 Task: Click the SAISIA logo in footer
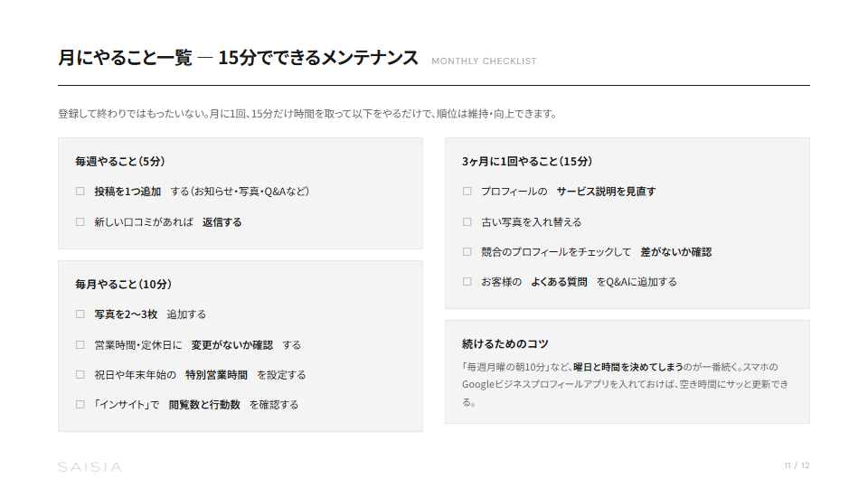point(90,467)
